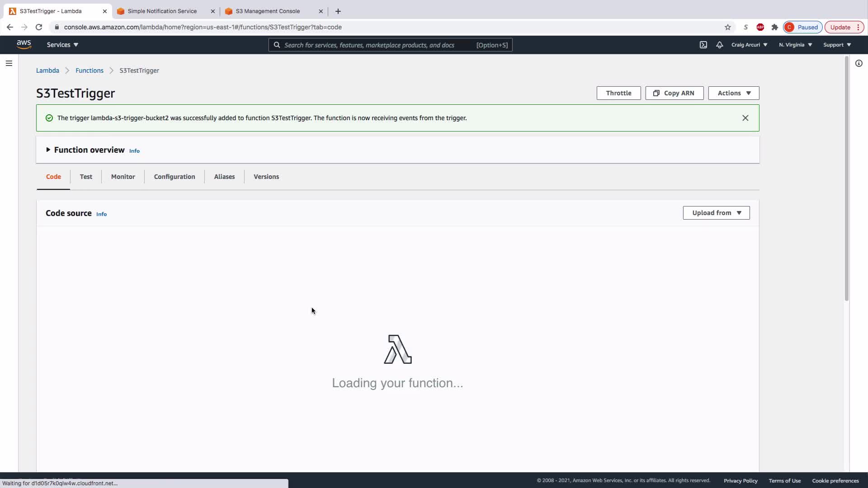Reload the page in the browser
The height and width of the screenshot is (488, 868).
39,27
